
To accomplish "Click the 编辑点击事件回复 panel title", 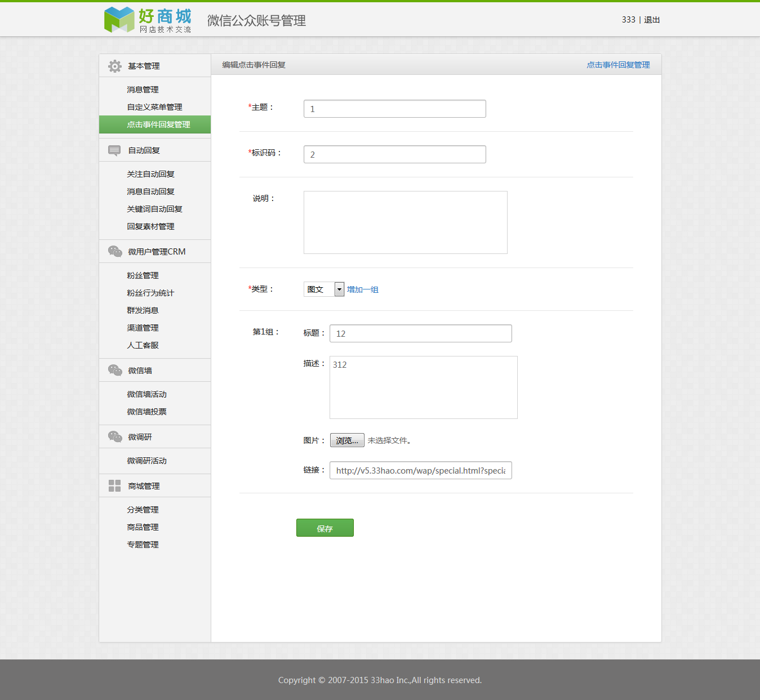I will coord(254,65).
